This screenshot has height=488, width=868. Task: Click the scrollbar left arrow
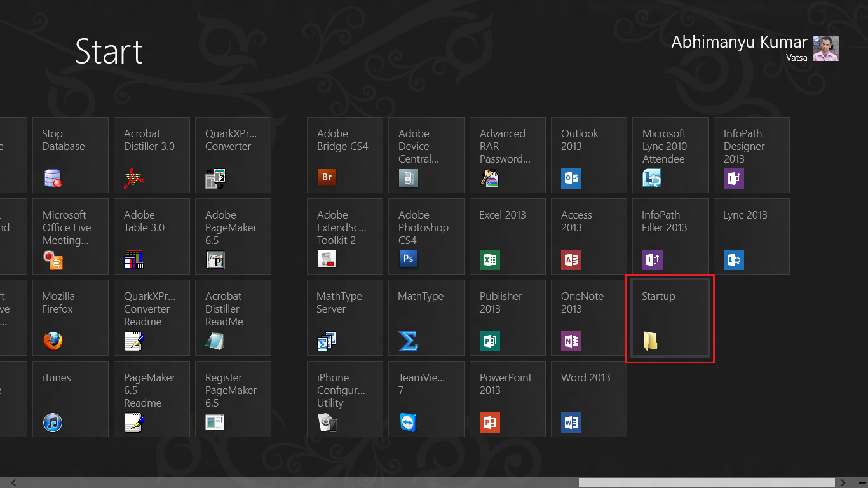click(14, 483)
